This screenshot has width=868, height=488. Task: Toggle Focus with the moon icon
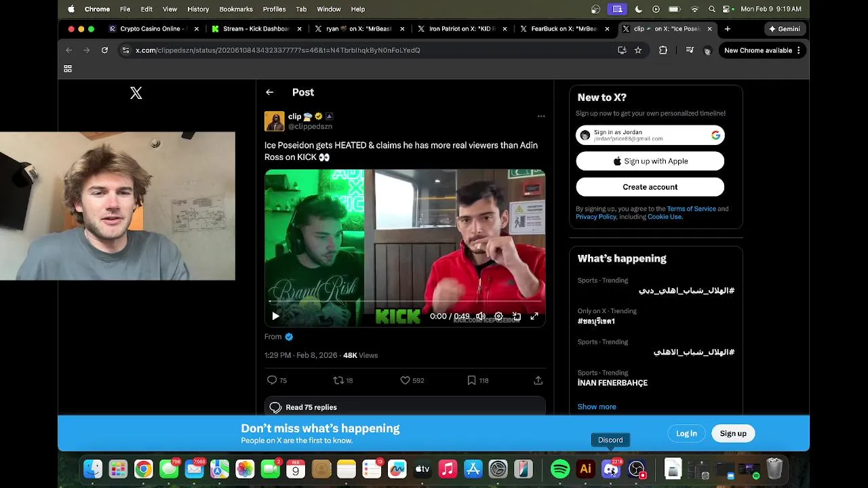click(639, 9)
